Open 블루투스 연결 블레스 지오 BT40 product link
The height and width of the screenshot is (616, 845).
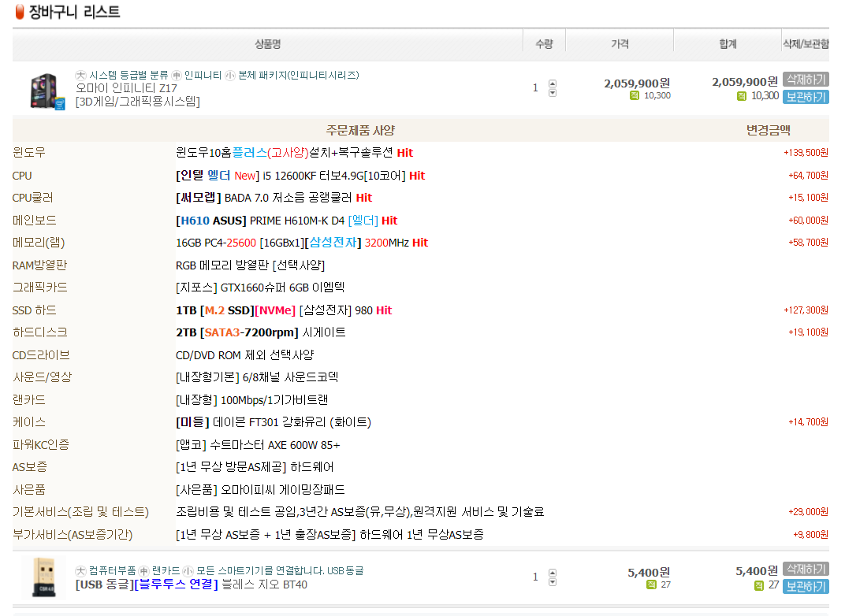tap(192, 584)
